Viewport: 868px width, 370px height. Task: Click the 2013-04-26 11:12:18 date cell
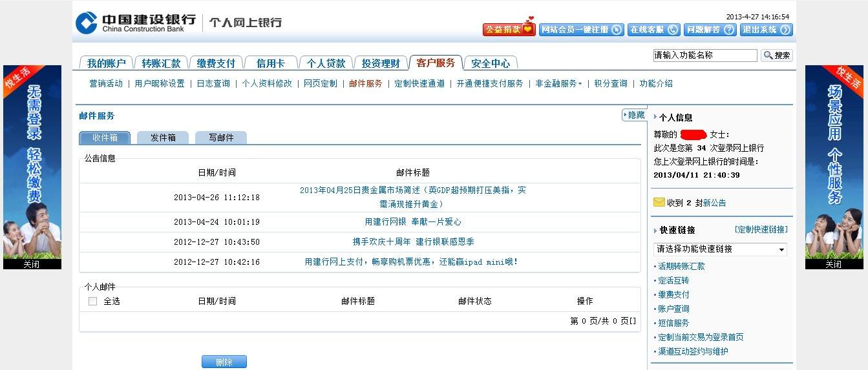click(217, 198)
